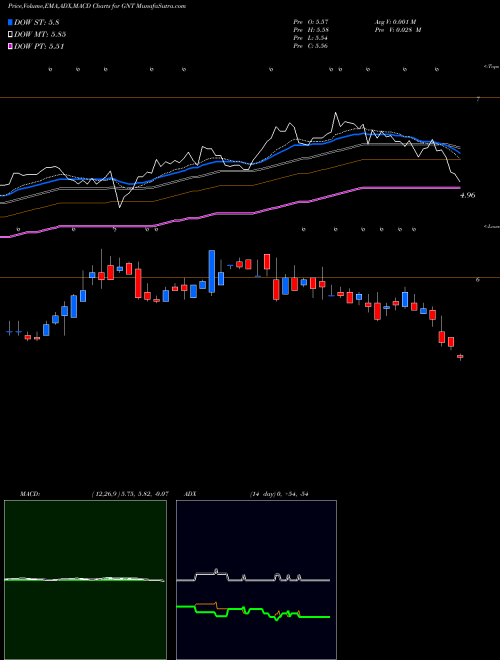
Task: Select the 'DOW MT: 5.83' legend label
Action: pos(40,35)
